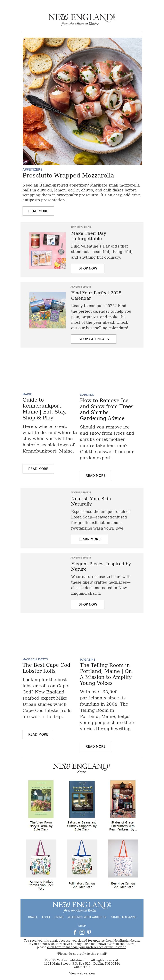Select the Food footer menu item
The width and height of the screenshot is (164, 980).
[46, 917]
